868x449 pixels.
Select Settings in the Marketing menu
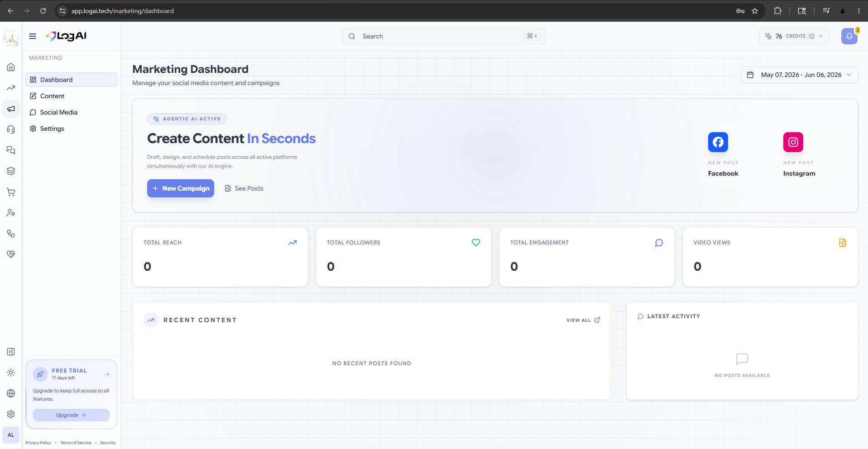(x=71, y=129)
